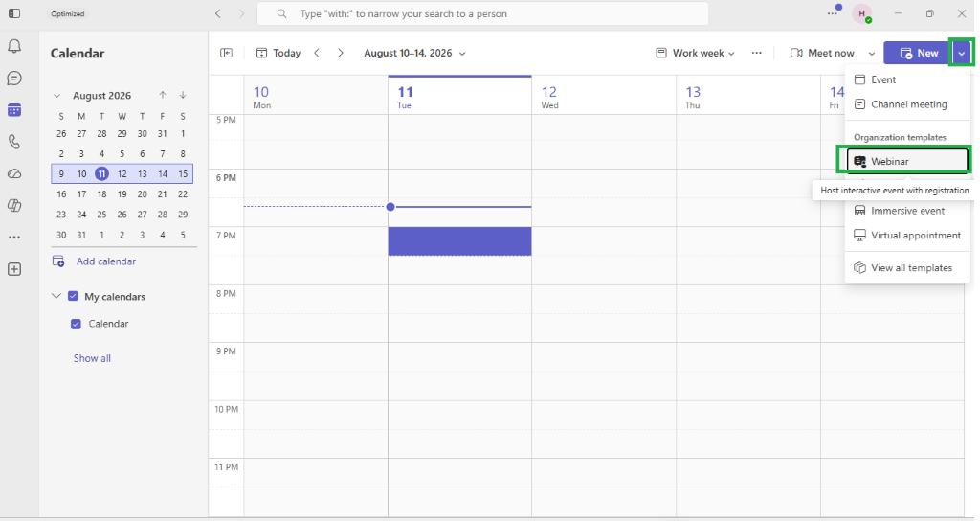Open the Activity bell in sidebar
980x521 pixels.
coord(14,46)
